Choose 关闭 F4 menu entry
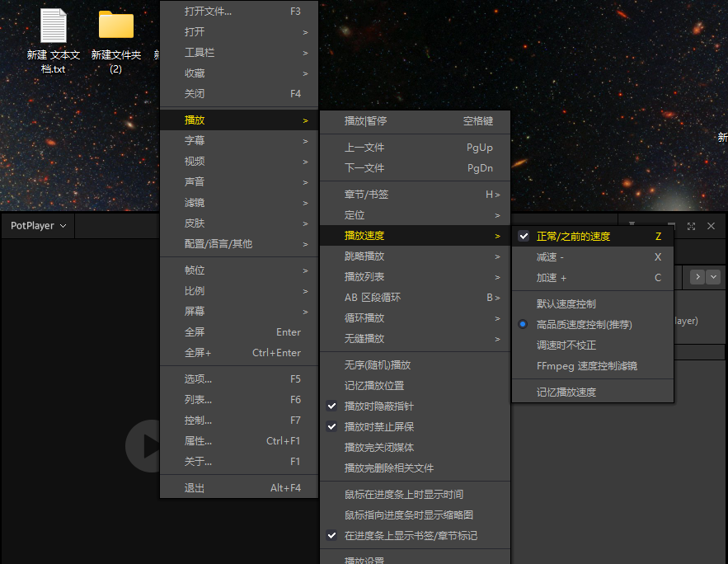 coord(239,94)
